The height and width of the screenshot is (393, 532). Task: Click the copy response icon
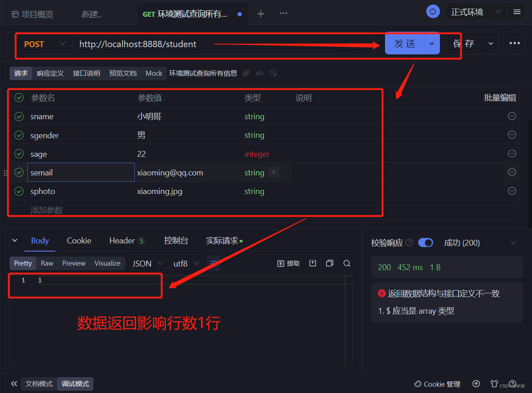coord(329,263)
